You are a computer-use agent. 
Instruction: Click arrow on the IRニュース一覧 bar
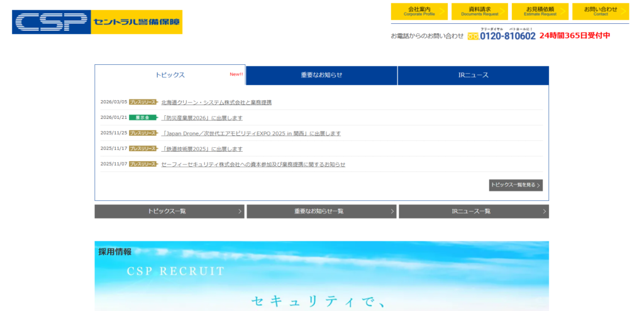point(544,212)
